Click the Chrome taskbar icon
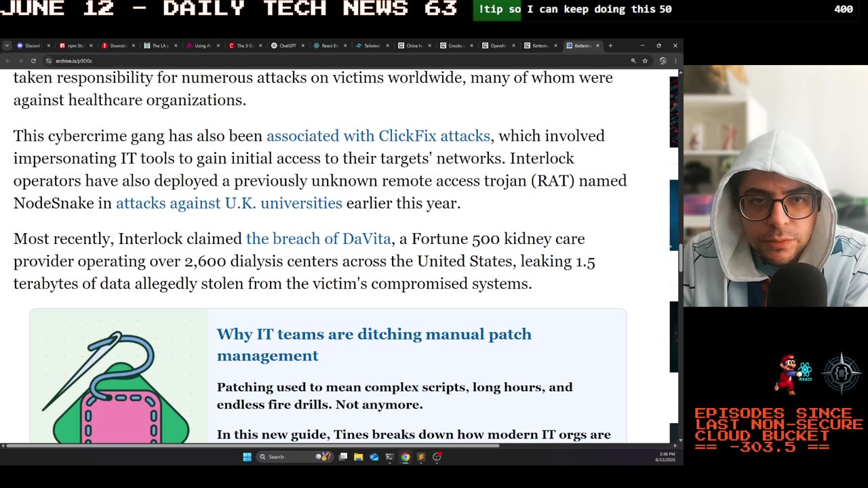Screen dimensions: 868x488 (x=405, y=457)
